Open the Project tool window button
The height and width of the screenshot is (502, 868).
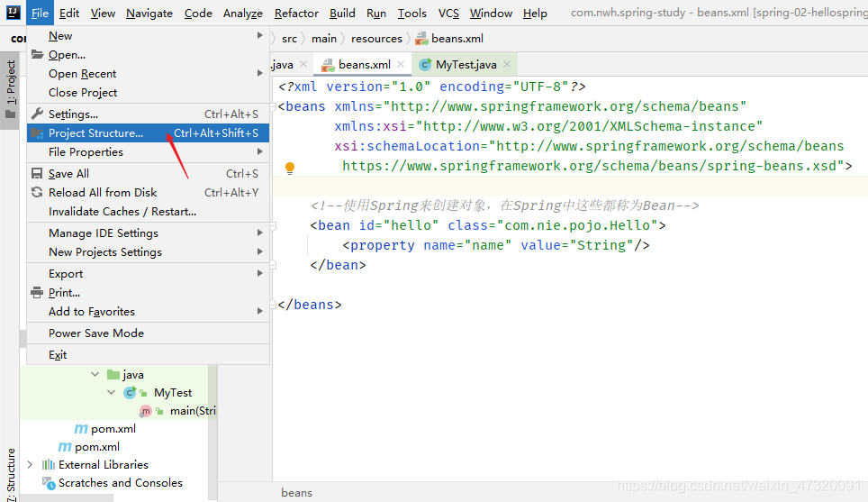coord(10,91)
